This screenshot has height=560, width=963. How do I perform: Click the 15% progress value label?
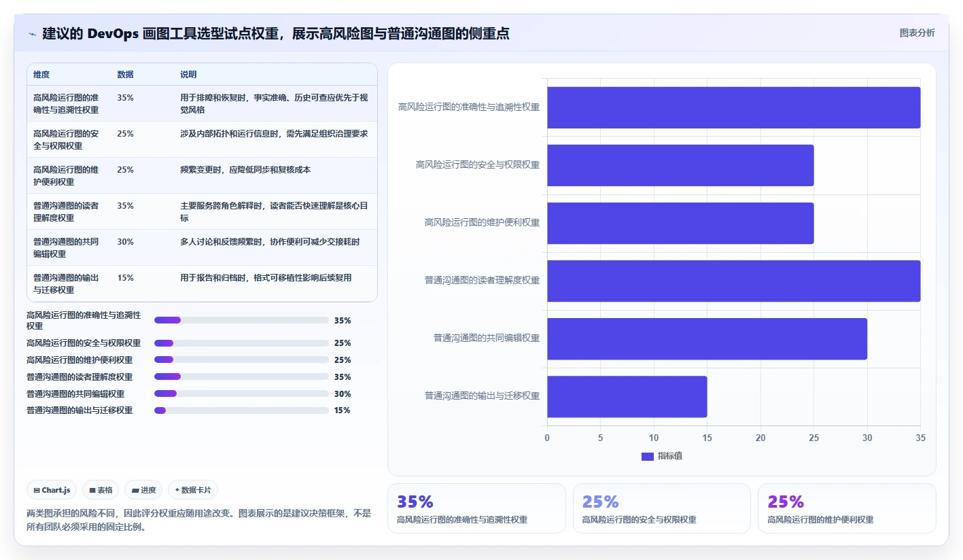[x=343, y=410]
